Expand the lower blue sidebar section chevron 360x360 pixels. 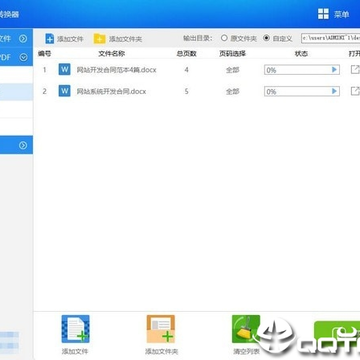tap(23, 145)
